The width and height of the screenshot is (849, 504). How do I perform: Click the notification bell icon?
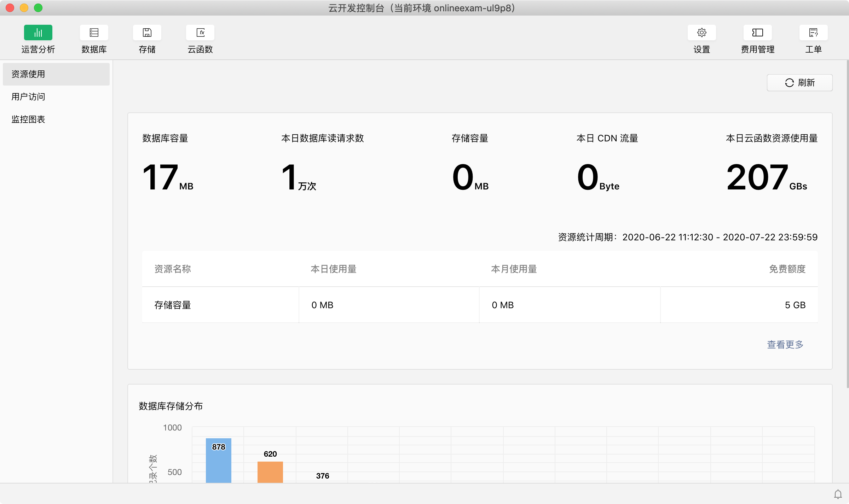[x=838, y=494]
